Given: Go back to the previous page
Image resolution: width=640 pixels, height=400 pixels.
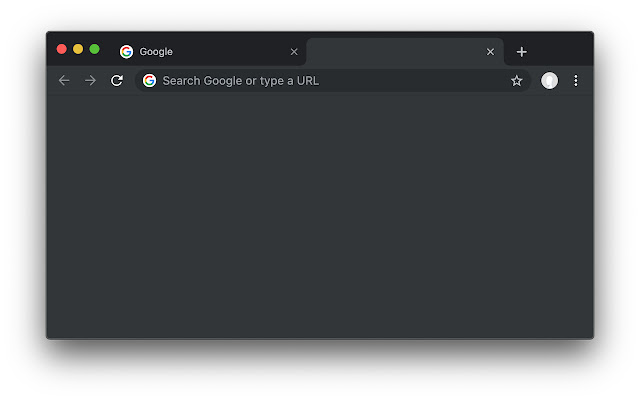Looking at the screenshot, I should coord(64,81).
